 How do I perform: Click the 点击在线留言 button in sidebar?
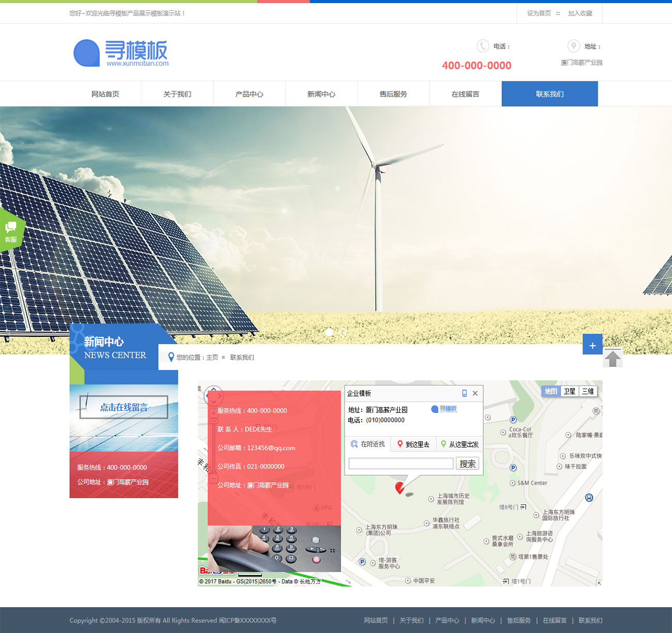click(124, 407)
